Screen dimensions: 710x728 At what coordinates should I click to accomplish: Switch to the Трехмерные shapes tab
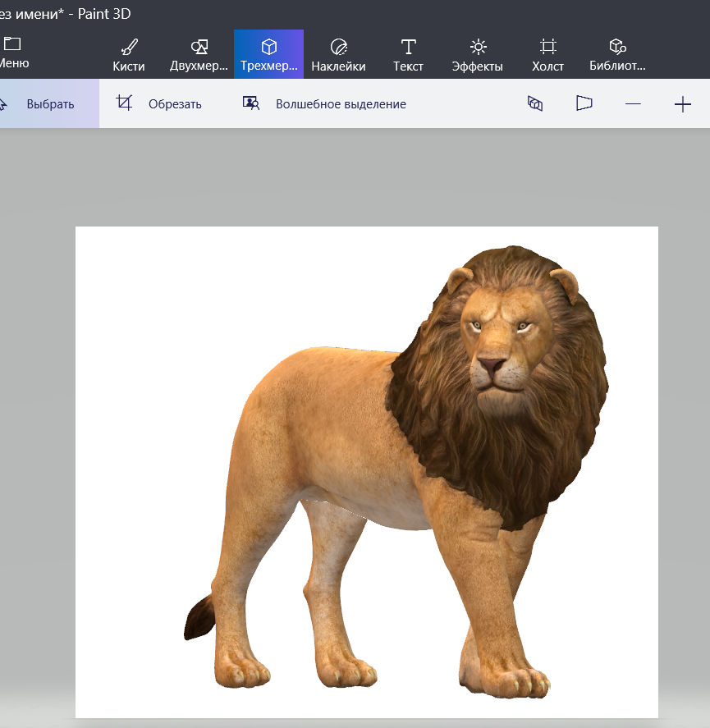[x=268, y=54]
